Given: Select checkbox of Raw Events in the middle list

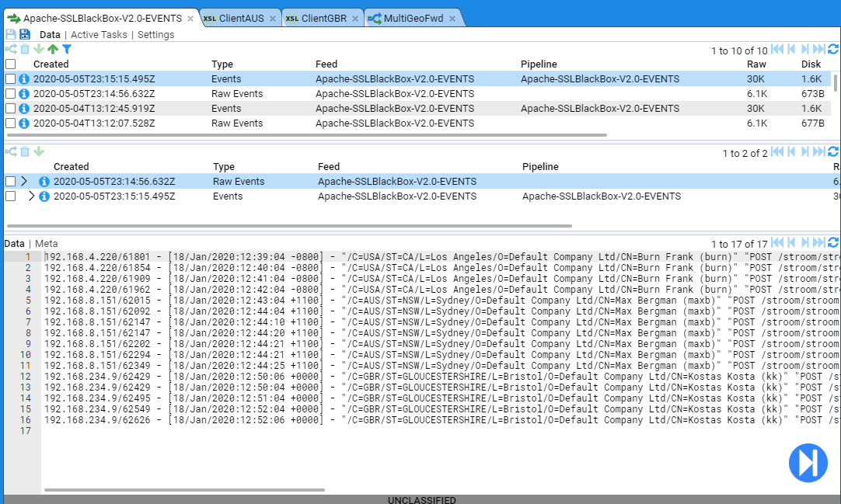Looking at the screenshot, I should click(x=11, y=182).
